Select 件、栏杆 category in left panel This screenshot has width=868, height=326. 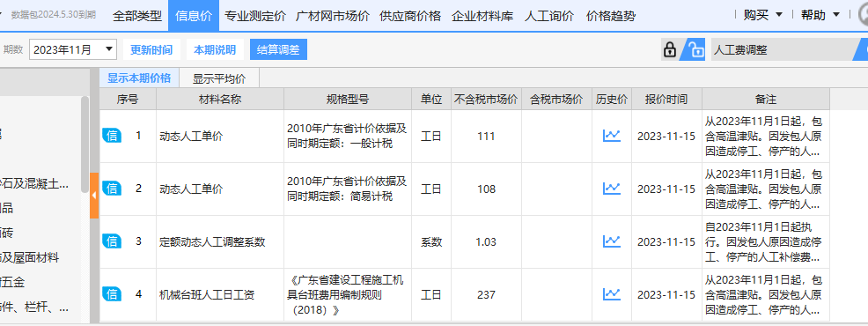pyautogui.click(x=34, y=307)
